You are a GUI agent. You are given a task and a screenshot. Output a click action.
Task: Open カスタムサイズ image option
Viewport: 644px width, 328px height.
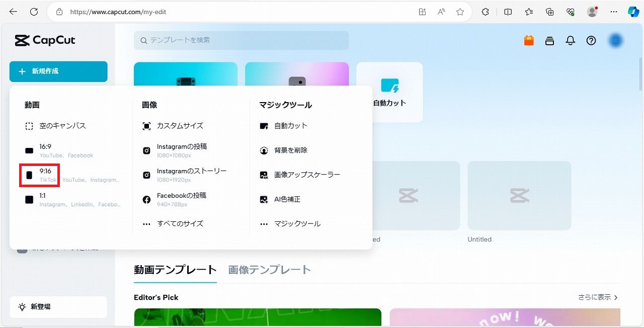(x=180, y=126)
